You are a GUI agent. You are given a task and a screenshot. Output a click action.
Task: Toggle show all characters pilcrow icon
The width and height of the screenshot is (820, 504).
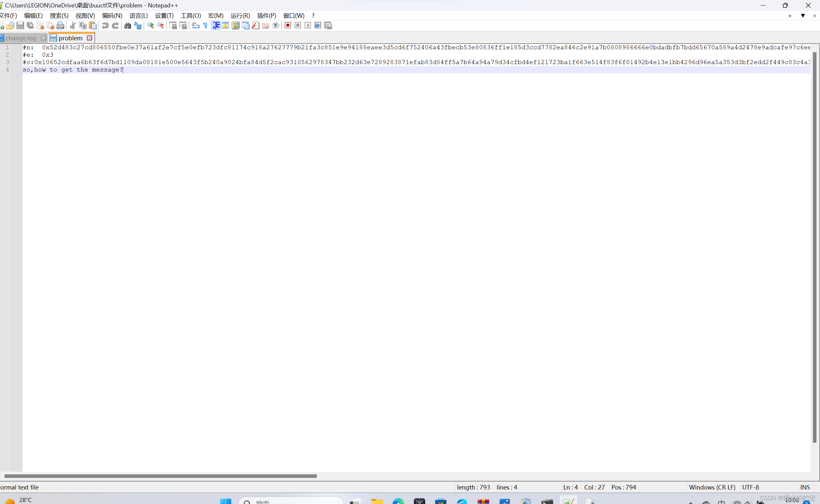[x=205, y=25]
